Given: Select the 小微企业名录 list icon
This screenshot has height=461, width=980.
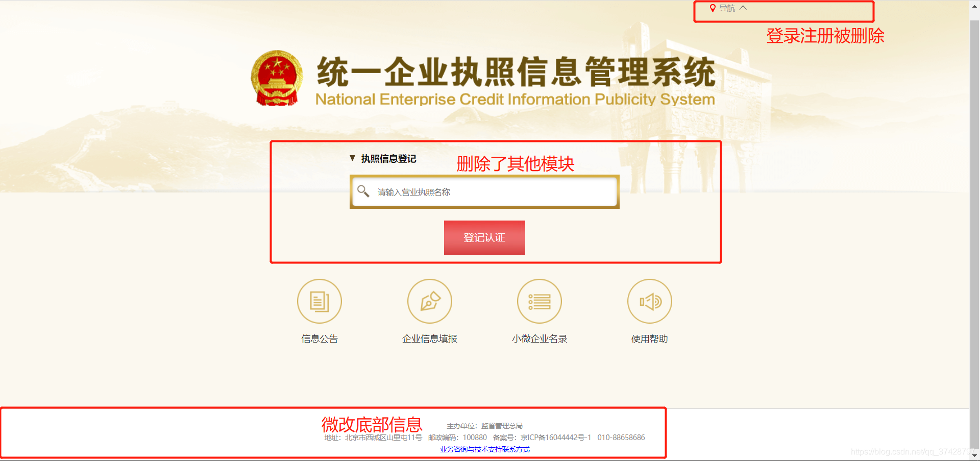Looking at the screenshot, I should point(540,301).
